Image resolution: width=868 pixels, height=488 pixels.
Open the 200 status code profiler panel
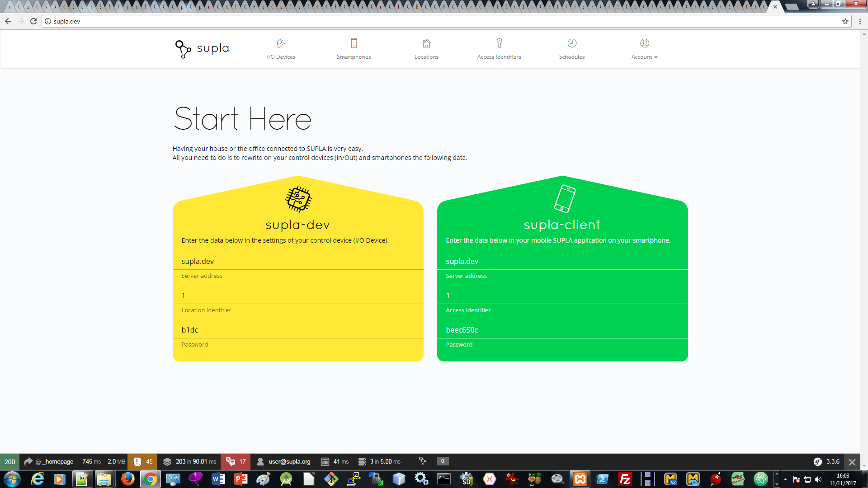pos(9,461)
